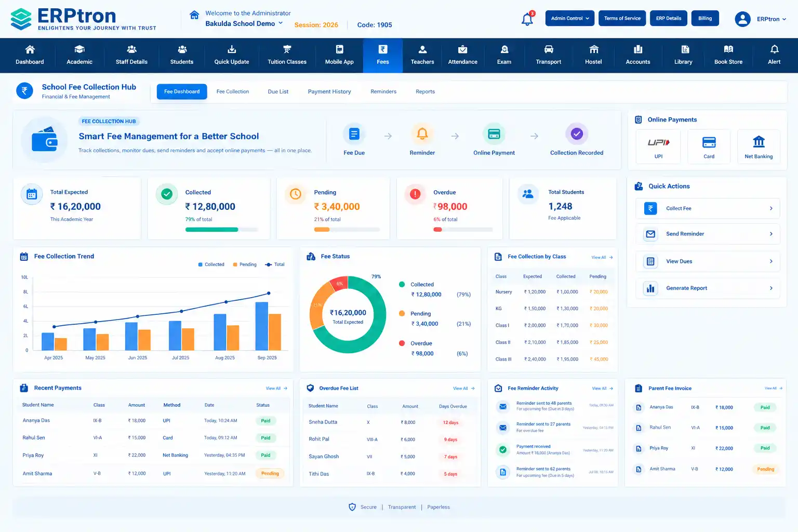Click the Pending legend swatch in trend chart
Viewport: 798px width, 532px height.
point(235,264)
